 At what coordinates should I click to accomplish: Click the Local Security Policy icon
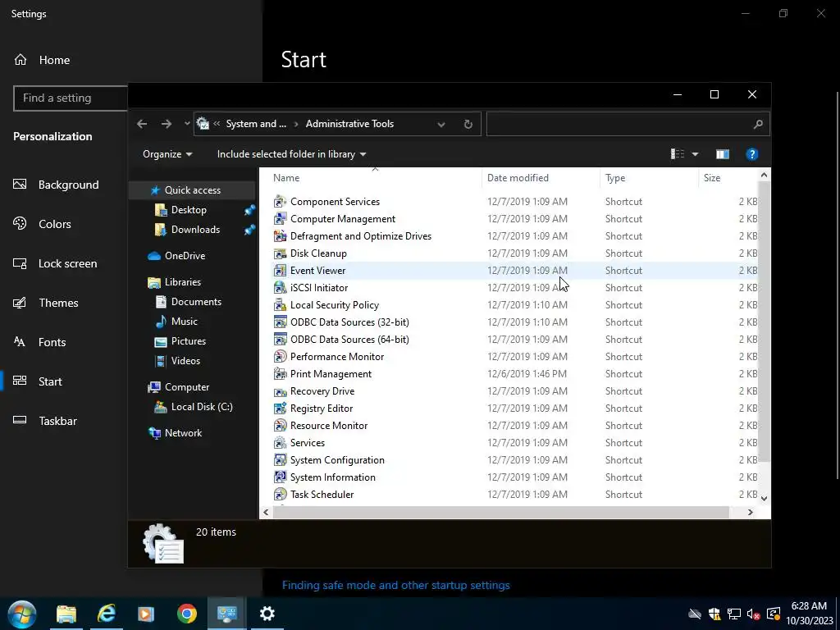pos(280,305)
